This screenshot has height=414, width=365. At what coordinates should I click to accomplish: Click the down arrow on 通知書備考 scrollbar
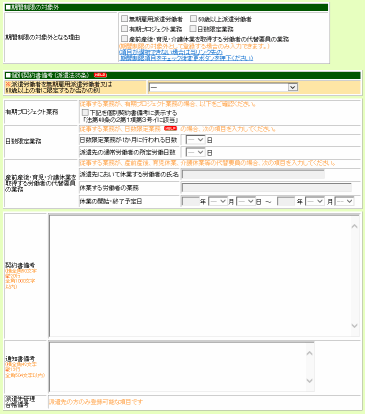tap(309, 381)
